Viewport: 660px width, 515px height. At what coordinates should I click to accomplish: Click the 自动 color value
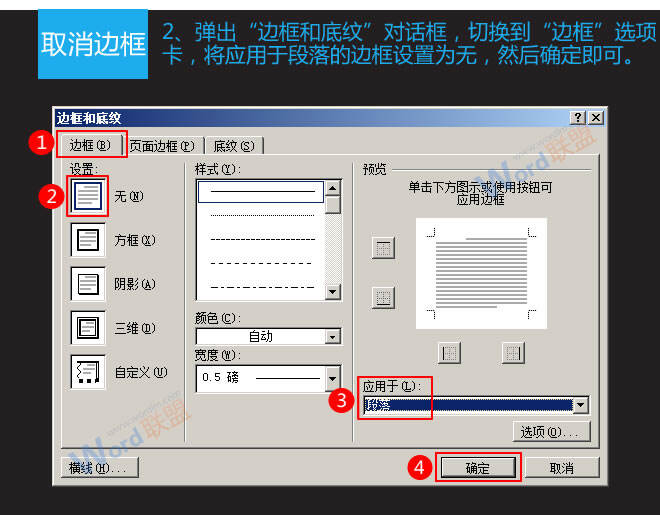click(261, 337)
